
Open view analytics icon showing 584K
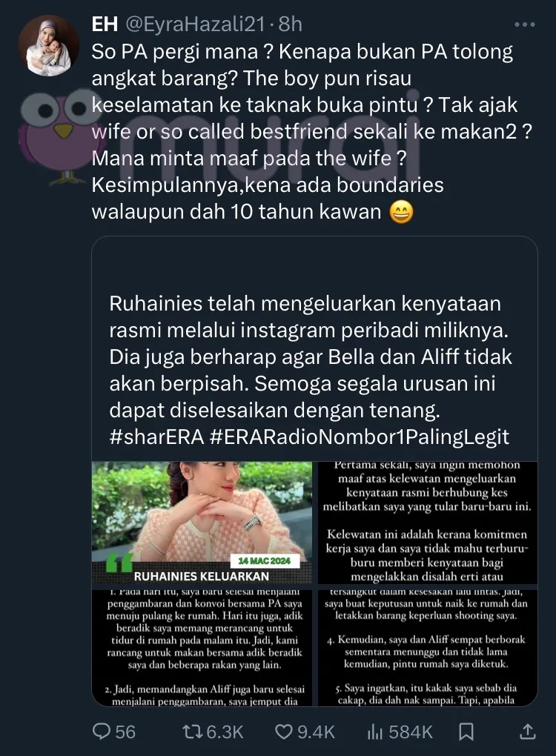374,732
